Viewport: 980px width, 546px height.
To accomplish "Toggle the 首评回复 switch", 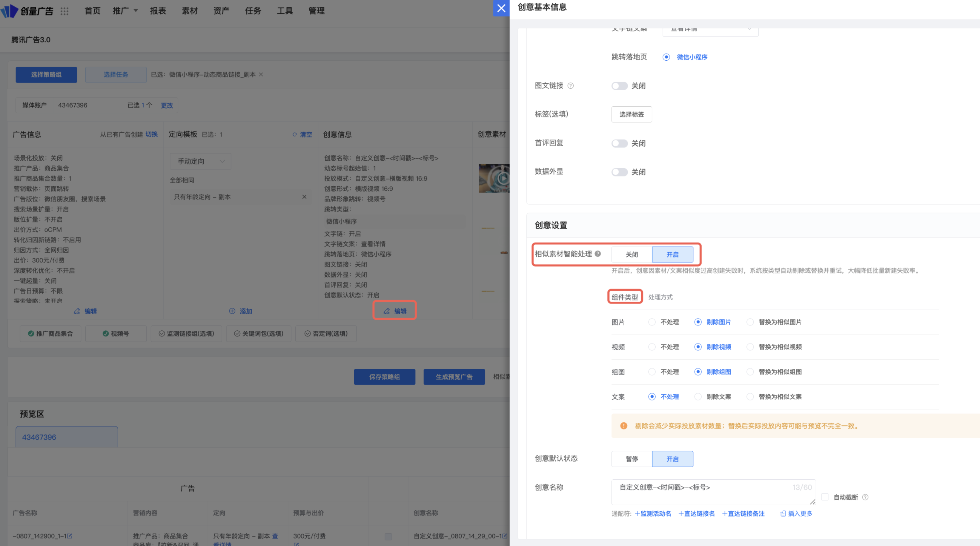I will [619, 143].
